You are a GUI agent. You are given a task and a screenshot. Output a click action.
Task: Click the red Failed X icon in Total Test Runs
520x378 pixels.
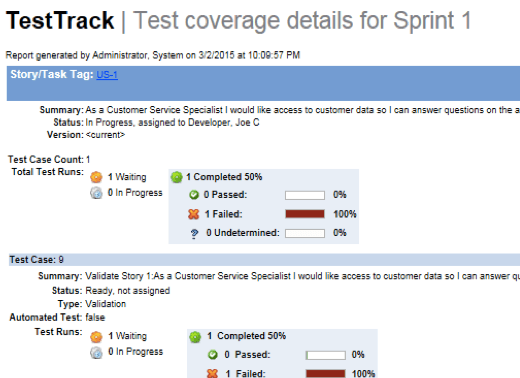click(x=193, y=214)
